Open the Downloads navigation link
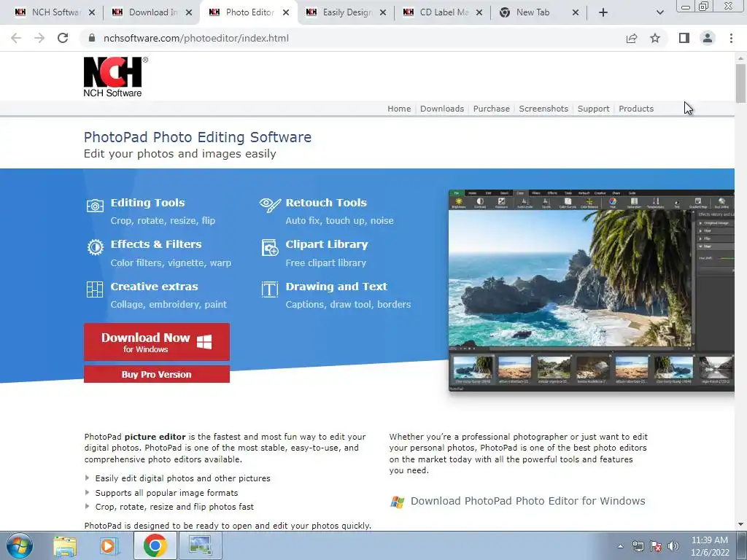 click(442, 109)
